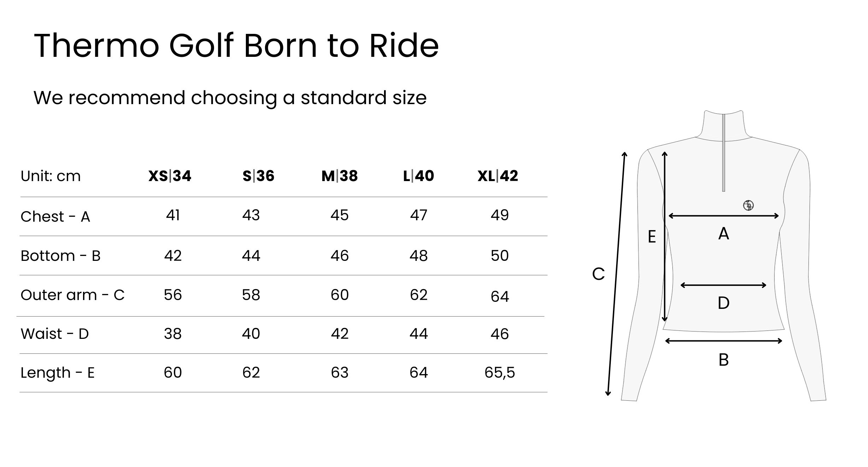Image resolution: width=868 pixels, height=467 pixels.
Task: Click the 65,5 value in the Length row
Action: (x=500, y=372)
